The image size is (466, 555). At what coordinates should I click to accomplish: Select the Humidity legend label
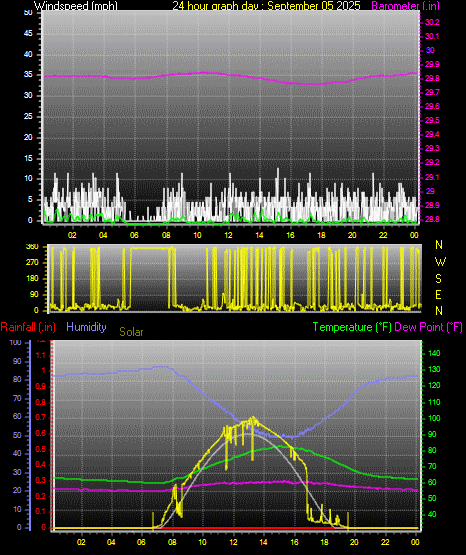coord(86,327)
